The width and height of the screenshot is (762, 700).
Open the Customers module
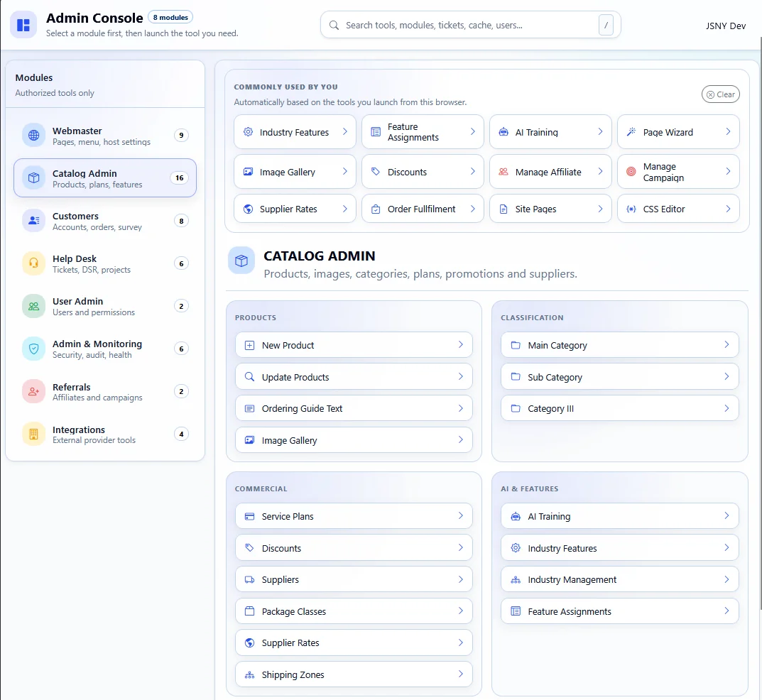[105, 221]
